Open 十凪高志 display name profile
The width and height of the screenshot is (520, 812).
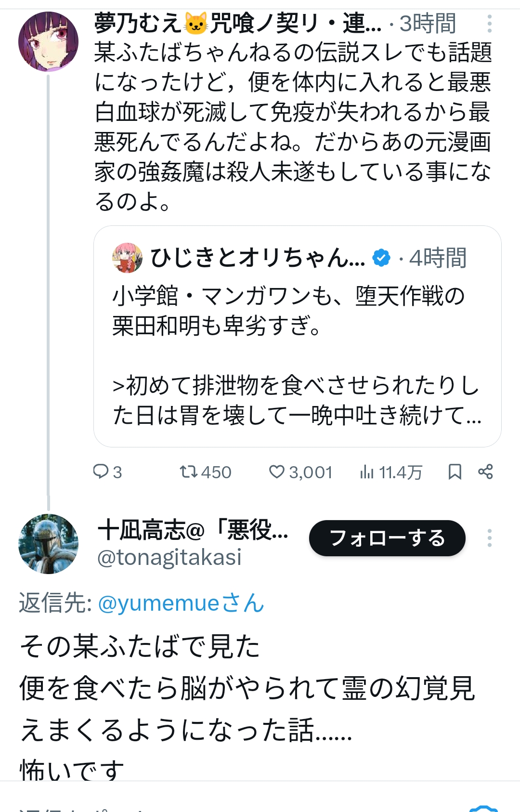[193, 530]
